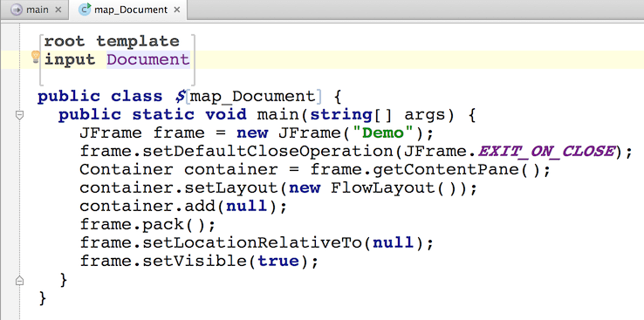Click the true literal in setVisible
Viewport: 644px width, 320px height.
click(278, 262)
